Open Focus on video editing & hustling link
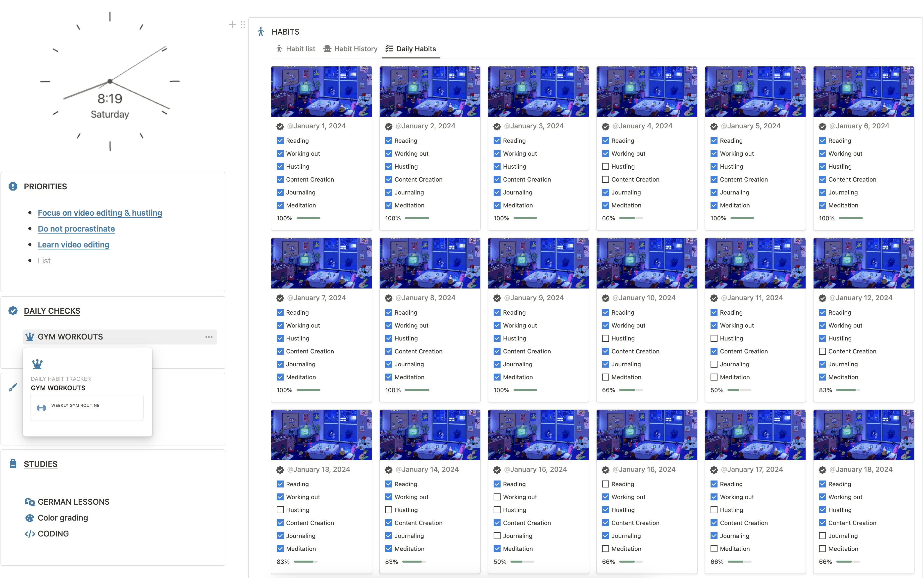 (100, 213)
